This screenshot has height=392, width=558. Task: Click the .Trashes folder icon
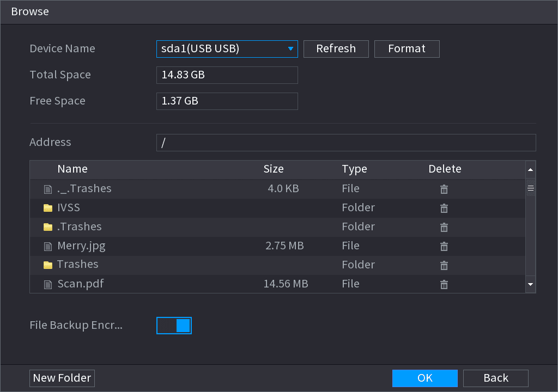[x=48, y=227]
